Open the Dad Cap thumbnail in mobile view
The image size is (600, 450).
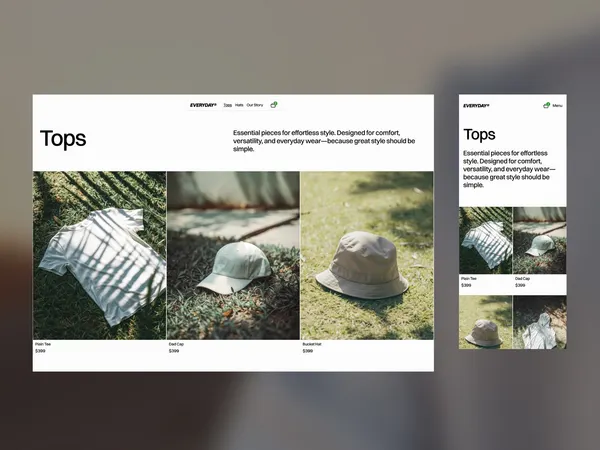(540, 240)
